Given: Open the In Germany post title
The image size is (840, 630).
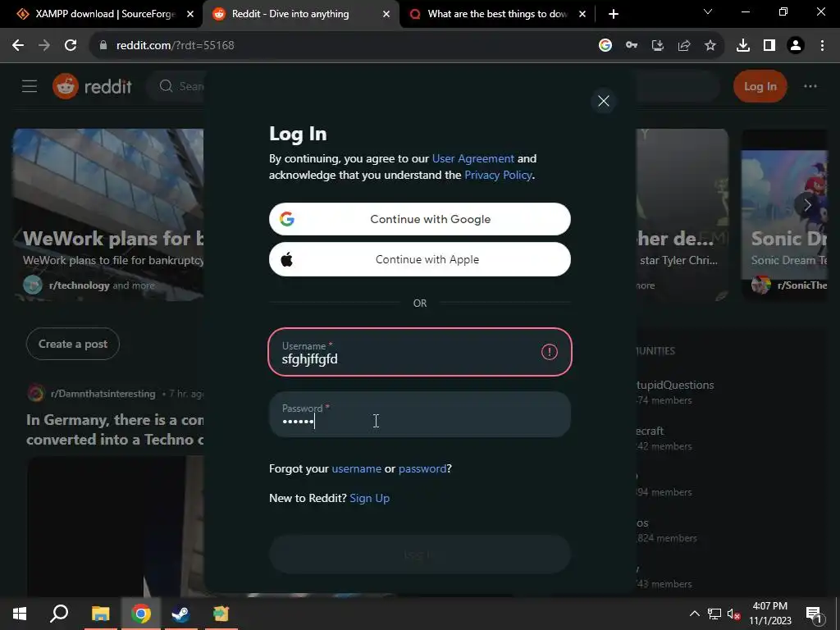Looking at the screenshot, I should click(115, 430).
